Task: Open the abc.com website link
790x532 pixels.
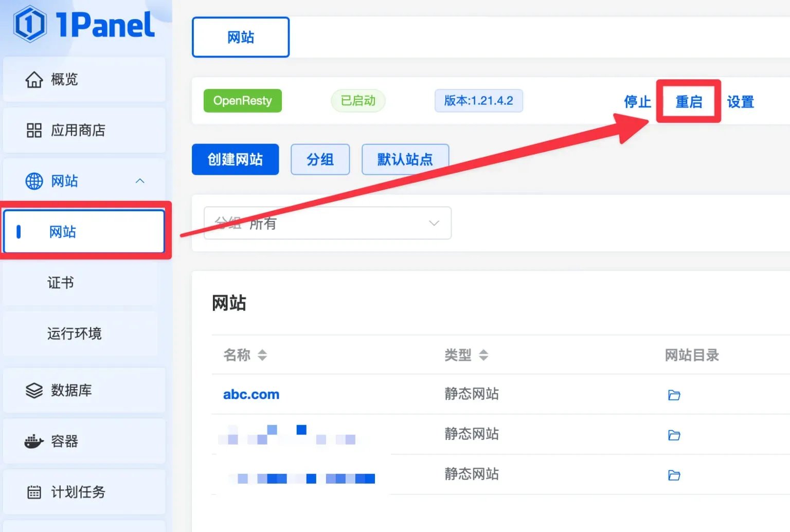Action: pos(251,394)
